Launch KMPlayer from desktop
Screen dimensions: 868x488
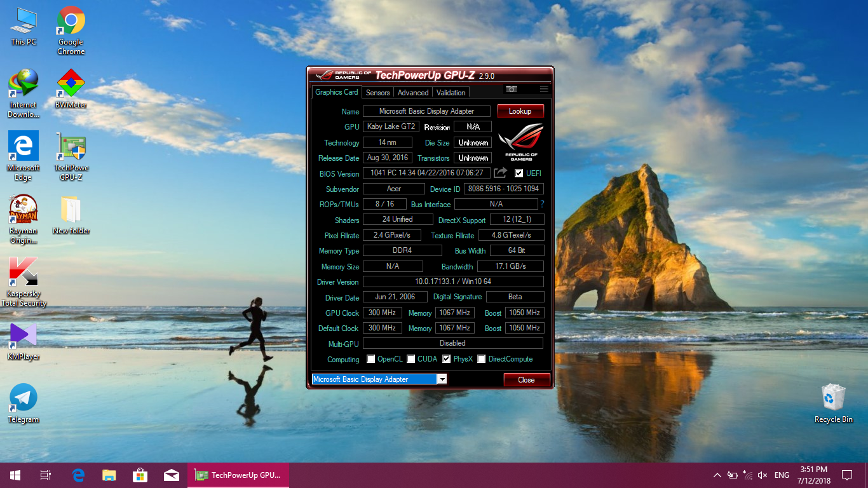point(24,341)
